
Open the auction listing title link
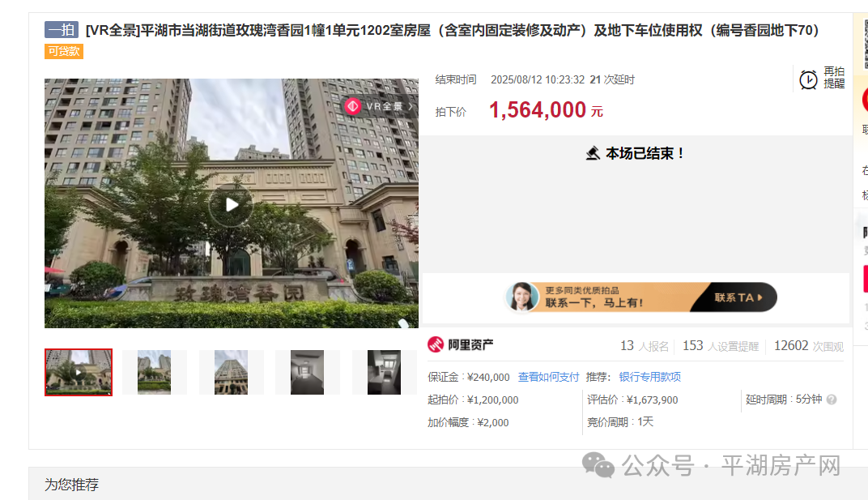[x=452, y=31]
